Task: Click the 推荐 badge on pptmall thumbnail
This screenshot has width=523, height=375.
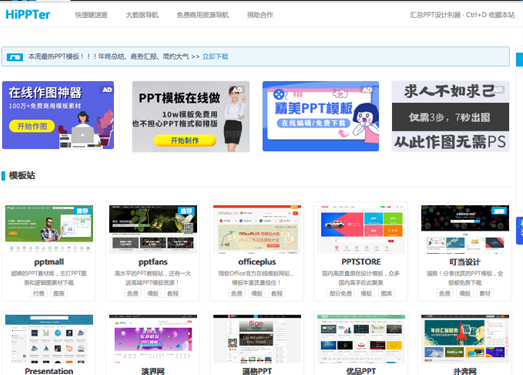Action: 82,211
